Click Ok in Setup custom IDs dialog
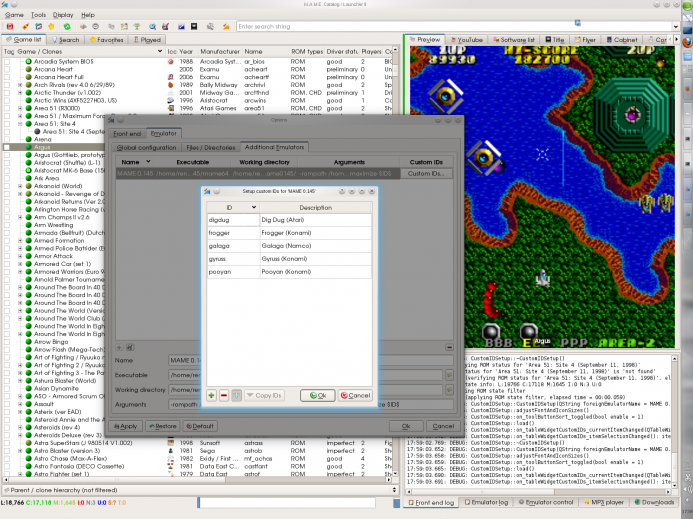693x519 pixels. (x=317, y=395)
